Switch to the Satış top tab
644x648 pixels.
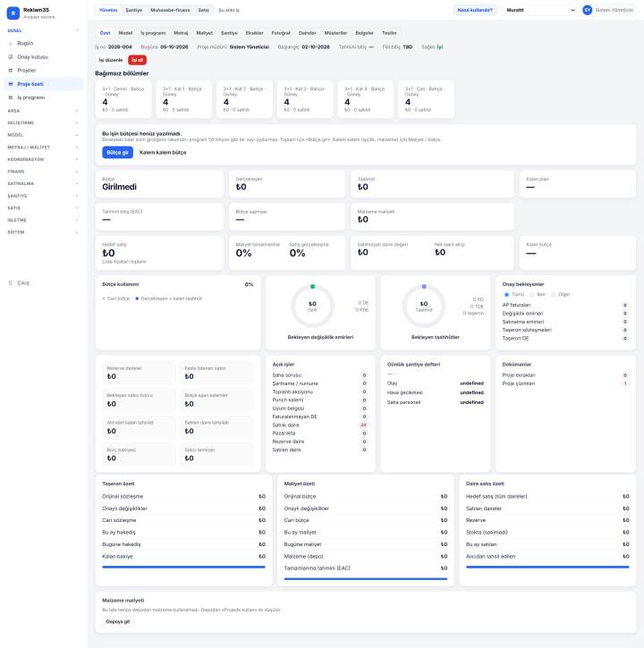[x=204, y=10]
